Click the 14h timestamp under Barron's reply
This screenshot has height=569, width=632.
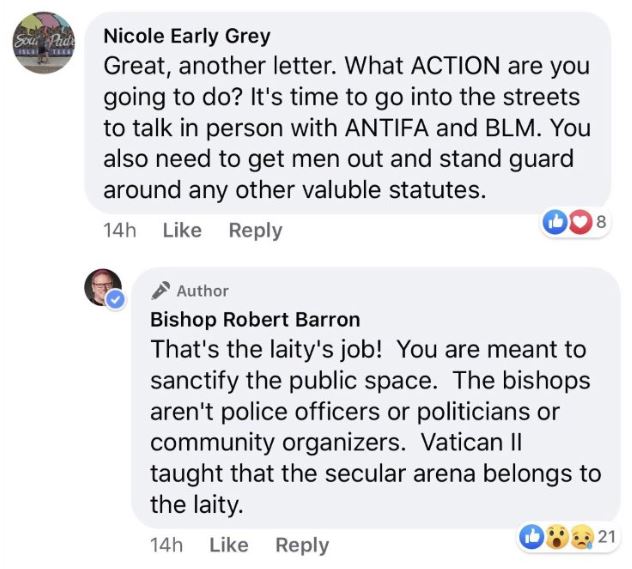pos(165,545)
